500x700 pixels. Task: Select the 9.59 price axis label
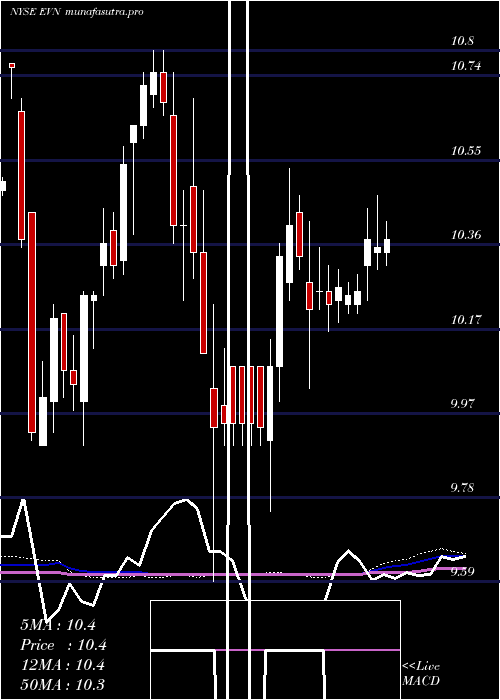462,571
